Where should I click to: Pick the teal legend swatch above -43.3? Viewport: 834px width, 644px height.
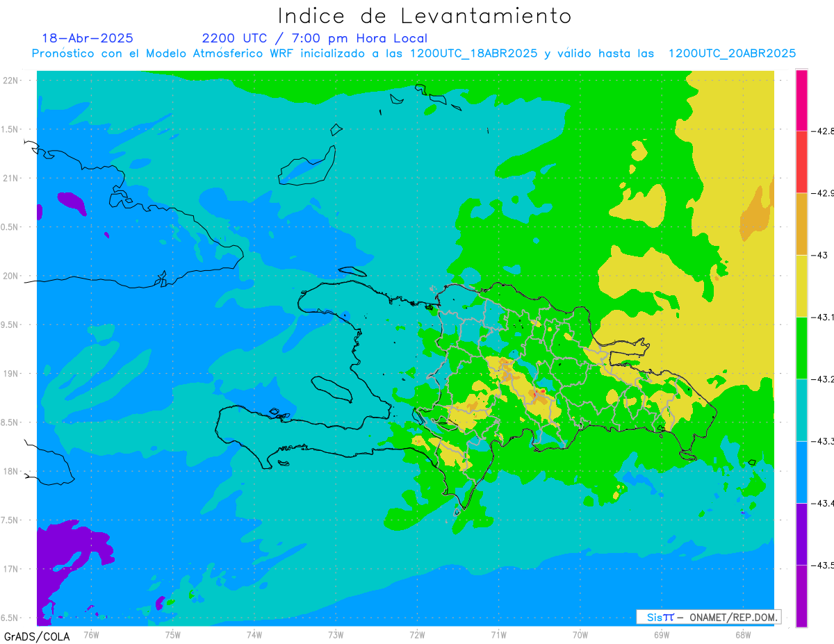[x=801, y=410]
